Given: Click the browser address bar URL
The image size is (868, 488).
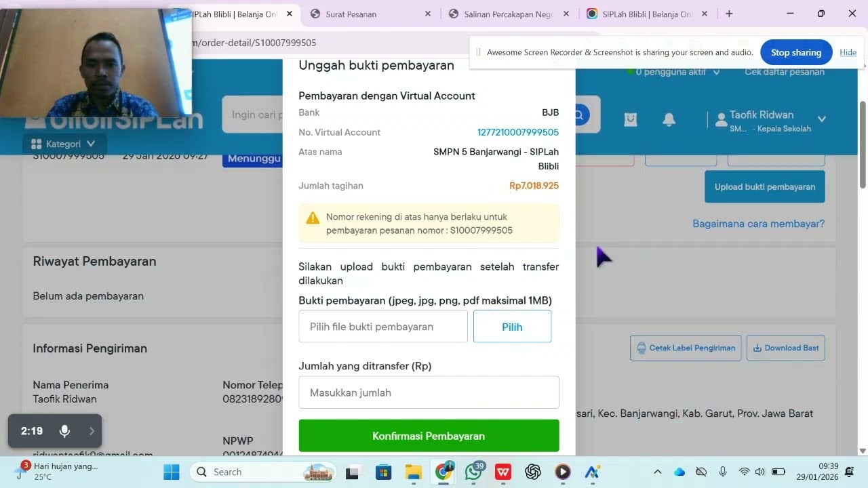Looking at the screenshot, I should [x=254, y=43].
